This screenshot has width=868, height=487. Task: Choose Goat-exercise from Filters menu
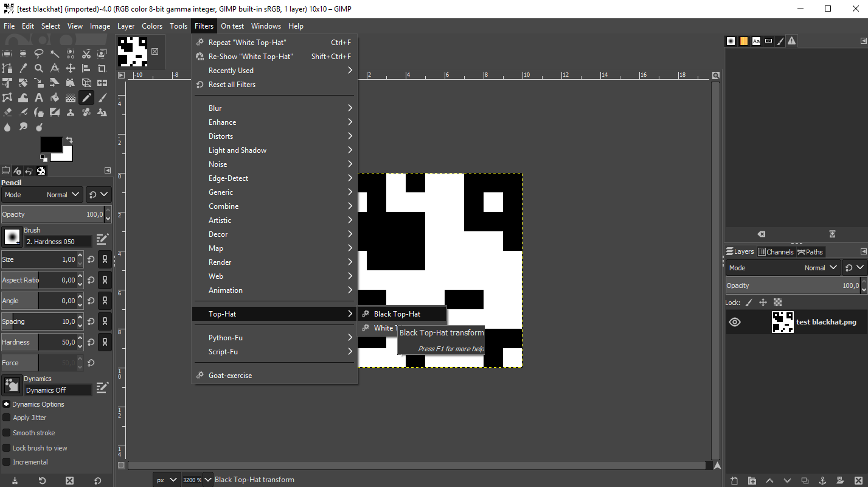coord(274,376)
